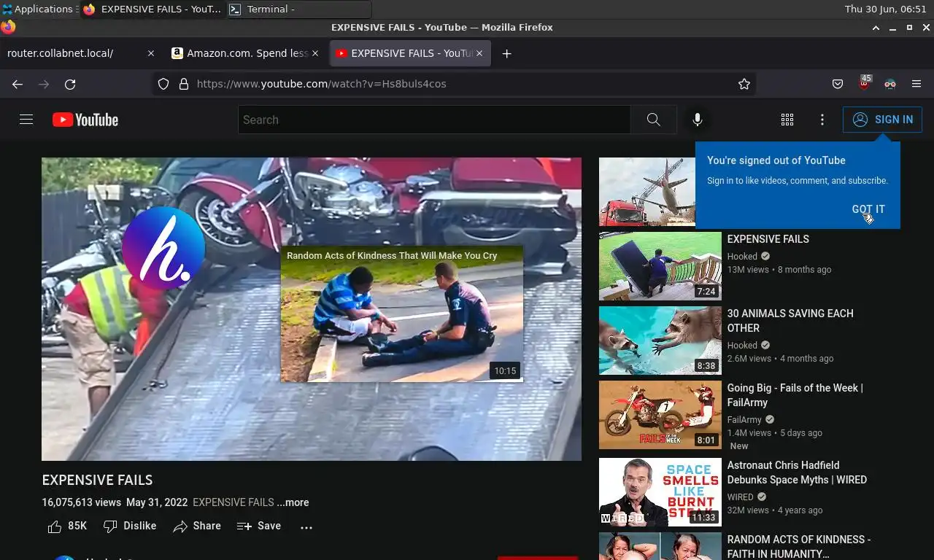Open more actions ellipsis below video
Image resolution: width=934 pixels, height=560 pixels.
306,526
